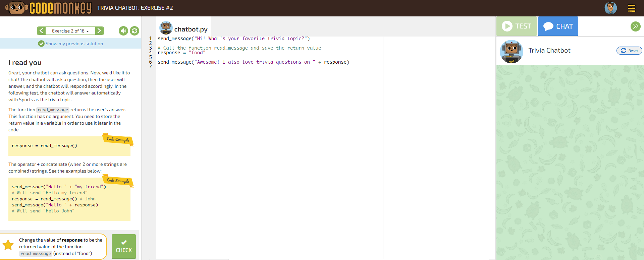This screenshot has height=260, width=644.
Task: Select the chatbot.py file tab
Action: [184, 29]
